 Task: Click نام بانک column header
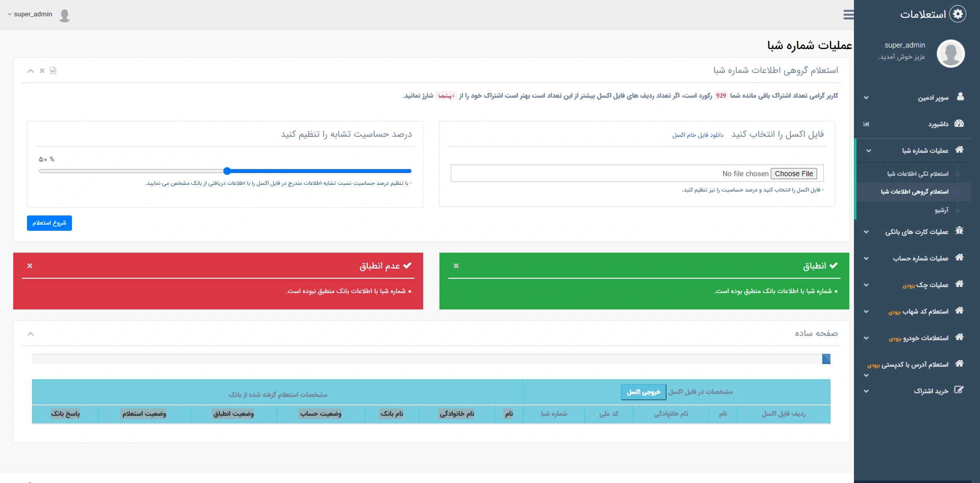click(x=391, y=414)
